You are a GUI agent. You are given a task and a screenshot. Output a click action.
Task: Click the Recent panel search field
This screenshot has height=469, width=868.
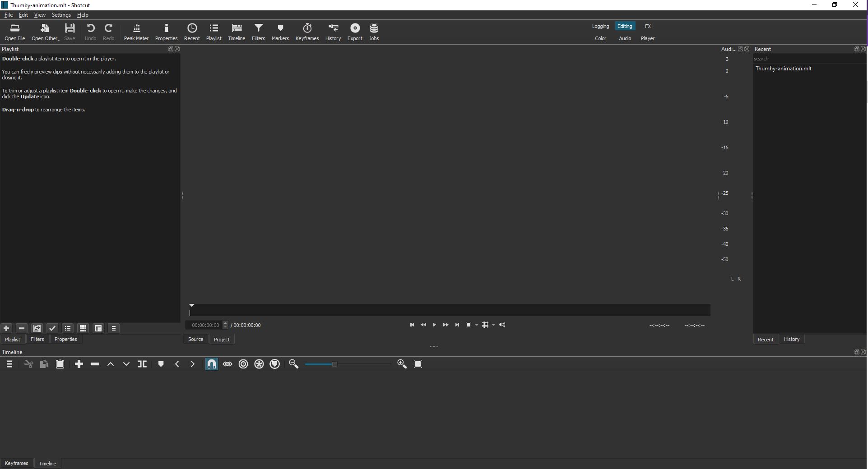coord(808,59)
